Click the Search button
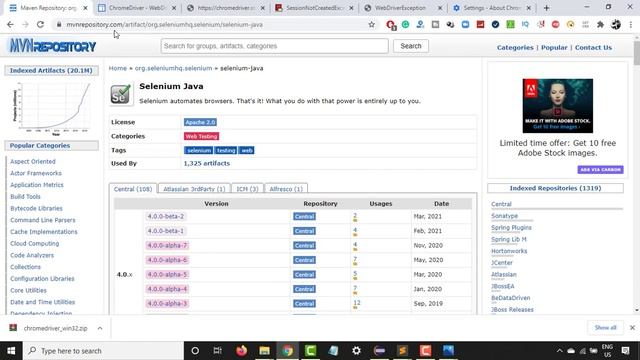640x360 pixels. pos(411,46)
